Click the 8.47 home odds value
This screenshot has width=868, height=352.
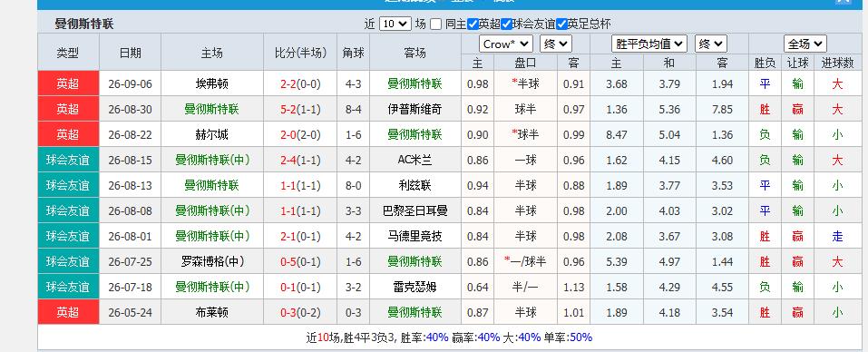617,134
